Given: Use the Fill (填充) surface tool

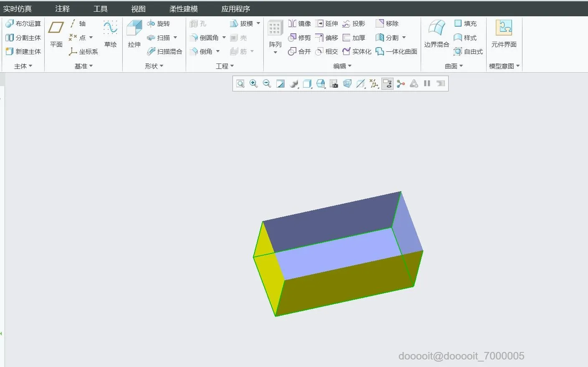Looking at the screenshot, I should click(x=465, y=24).
